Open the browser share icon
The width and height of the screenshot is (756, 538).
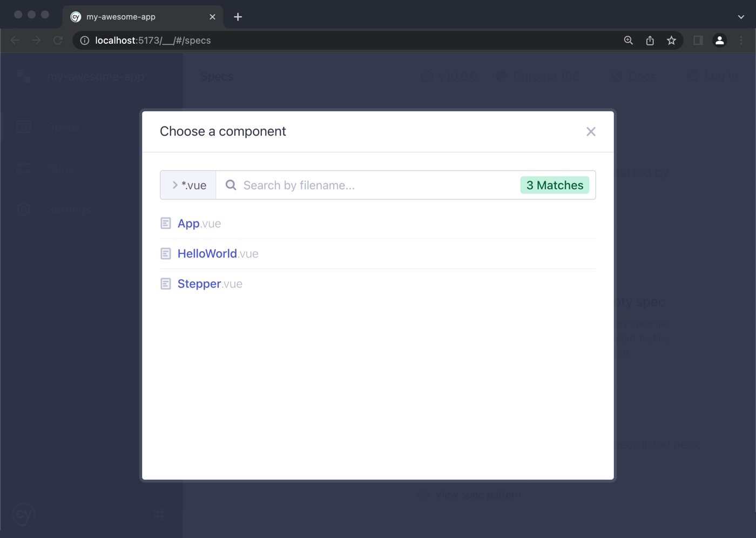pos(650,41)
